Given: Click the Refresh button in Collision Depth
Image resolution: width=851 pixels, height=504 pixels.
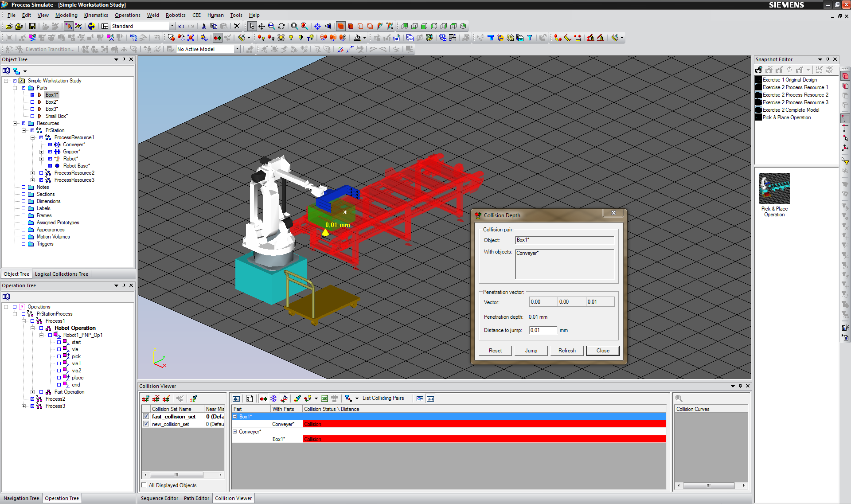Looking at the screenshot, I should pyautogui.click(x=567, y=351).
